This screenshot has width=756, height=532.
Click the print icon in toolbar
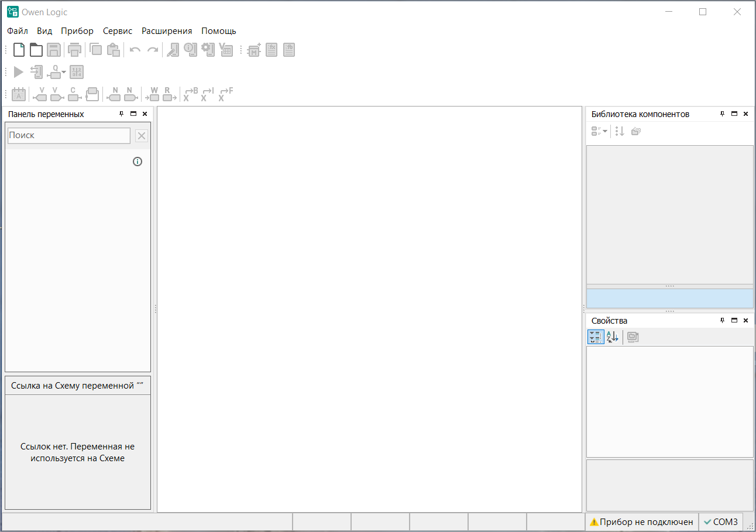coord(74,50)
